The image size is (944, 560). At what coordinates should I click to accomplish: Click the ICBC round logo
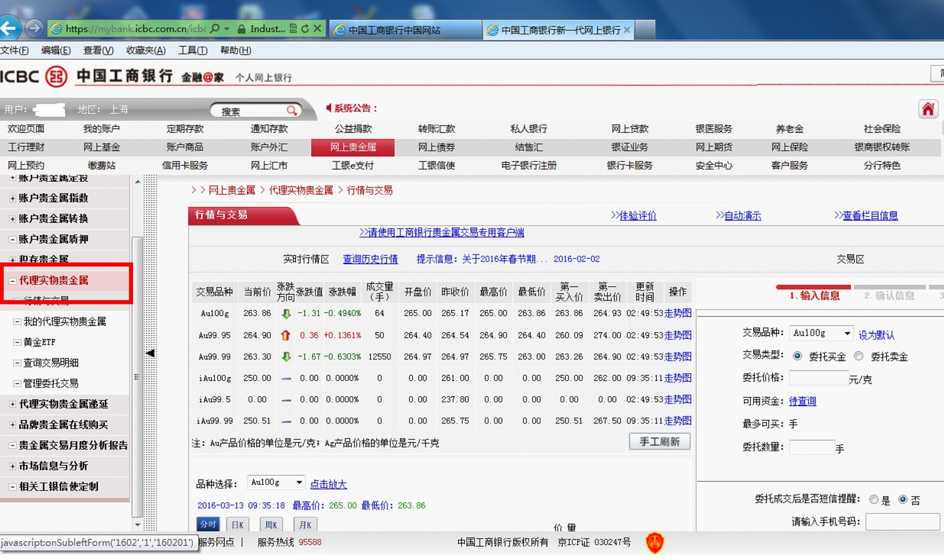(56, 76)
